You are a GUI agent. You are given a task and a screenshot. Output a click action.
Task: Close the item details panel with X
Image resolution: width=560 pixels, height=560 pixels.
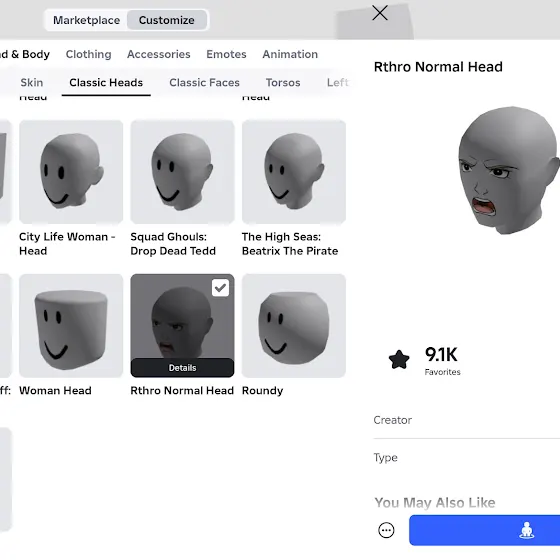380,13
